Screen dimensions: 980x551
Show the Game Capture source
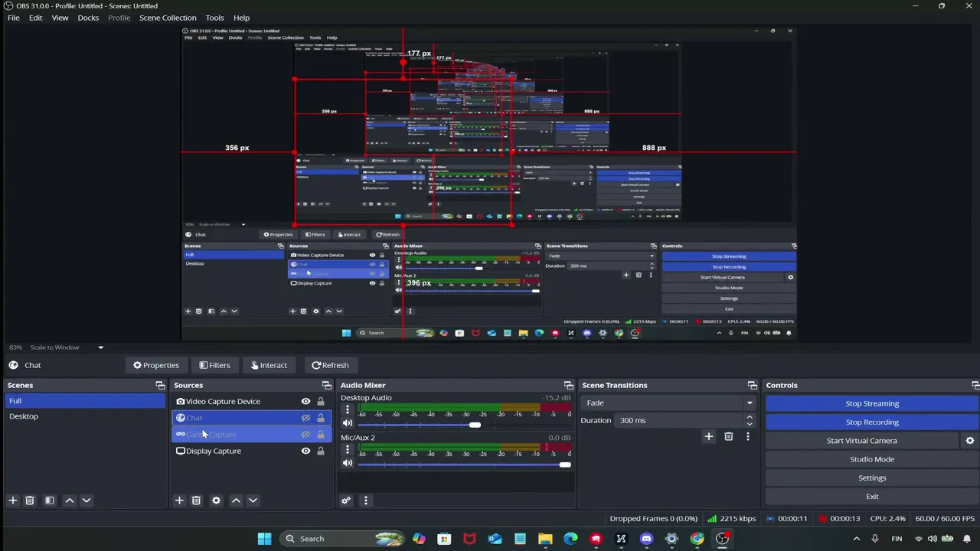click(305, 435)
